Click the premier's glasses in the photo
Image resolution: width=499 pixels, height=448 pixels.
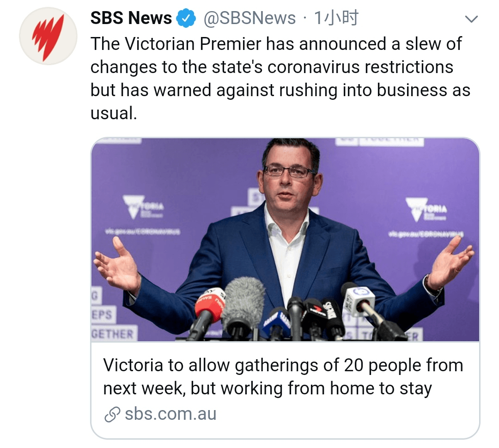289,171
